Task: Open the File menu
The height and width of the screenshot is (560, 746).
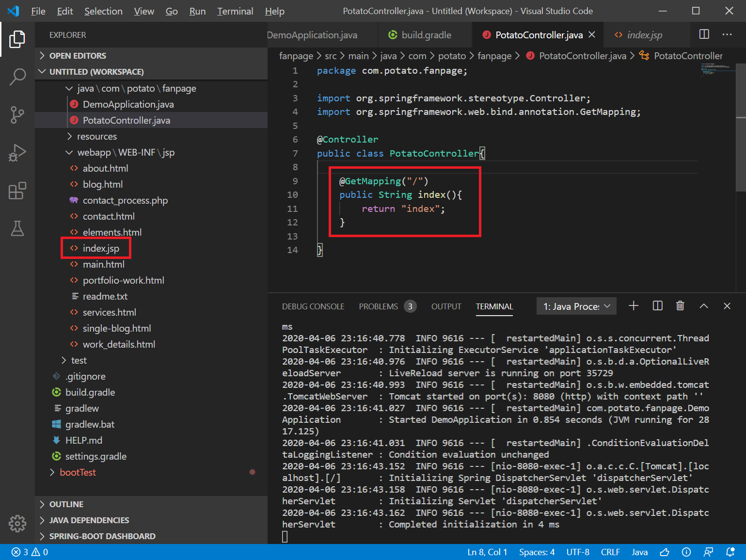Action: (38, 11)
